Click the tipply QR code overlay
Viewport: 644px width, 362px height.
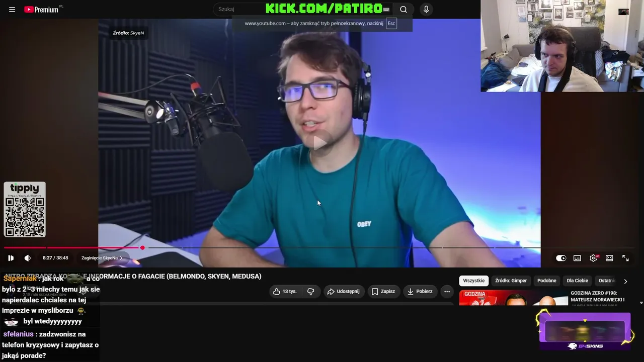pyautogui.click(x=25, y=209)
